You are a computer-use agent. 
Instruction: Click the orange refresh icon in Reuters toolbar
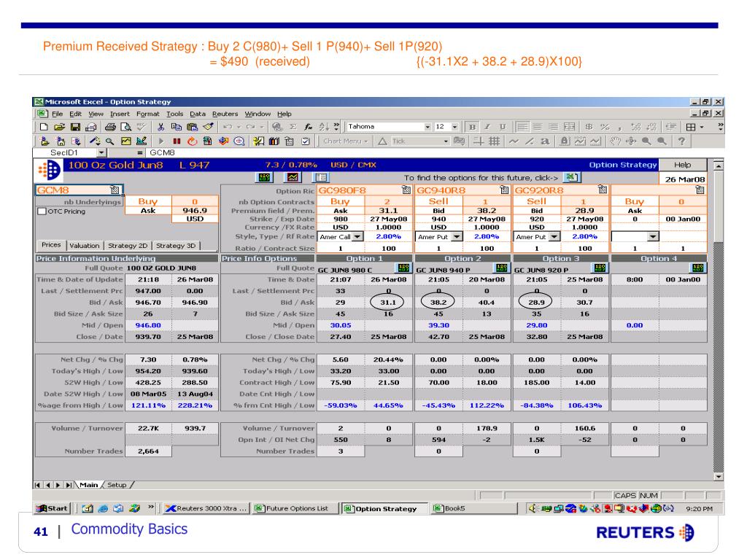(x=192, y=141)
